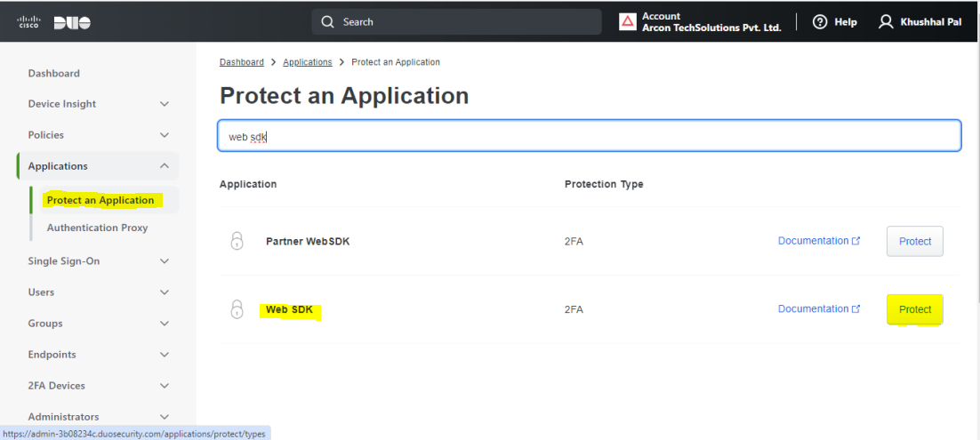The width and height of the screenshot is (980, 440).
Task: Expand the 2FA Devices chevron
Action: point(165,386)
